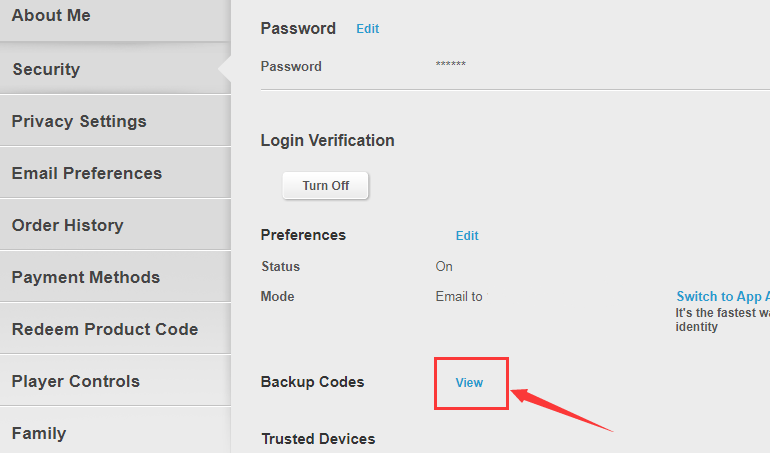Click the Backup Codes label
The height and width of the screenshot is (453, 770).
(x=312, y=382)
